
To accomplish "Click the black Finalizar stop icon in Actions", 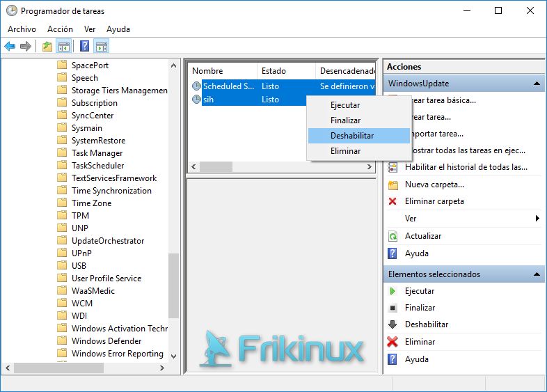I will point(393,308).
